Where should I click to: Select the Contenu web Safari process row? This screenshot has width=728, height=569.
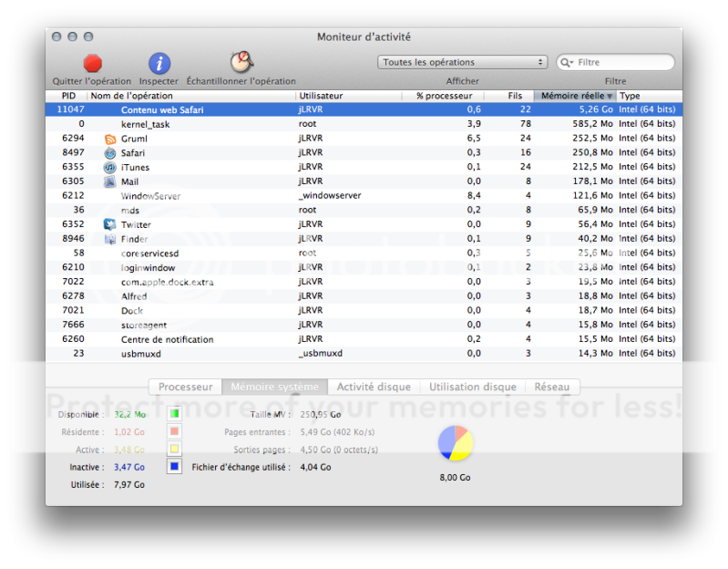coord(364,109)
